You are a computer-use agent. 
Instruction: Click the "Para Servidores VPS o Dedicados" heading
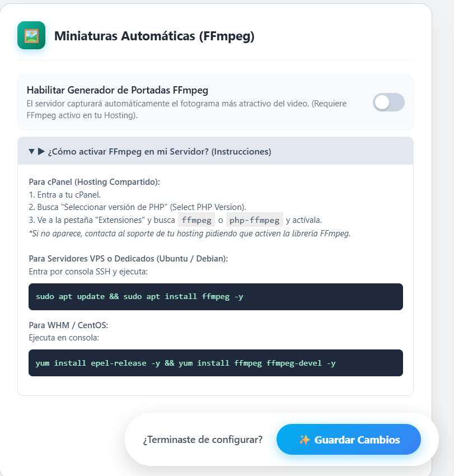pos(128,259)
